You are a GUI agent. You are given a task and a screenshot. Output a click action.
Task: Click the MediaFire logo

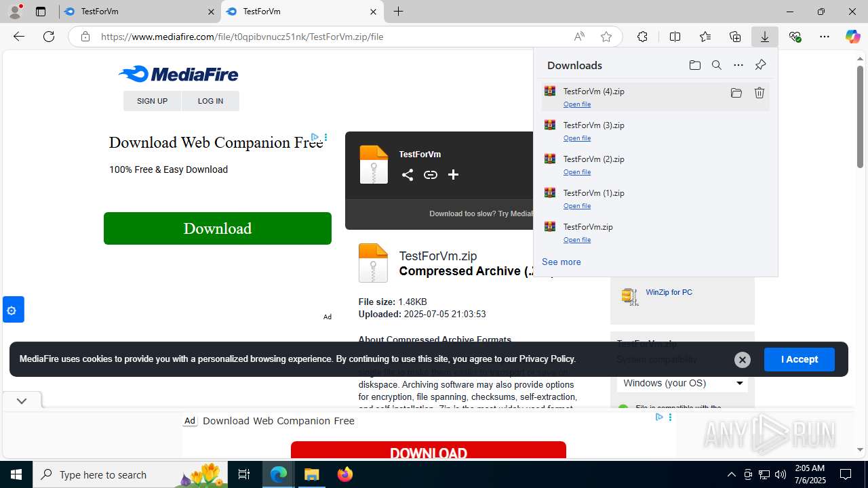pos(178,74)
